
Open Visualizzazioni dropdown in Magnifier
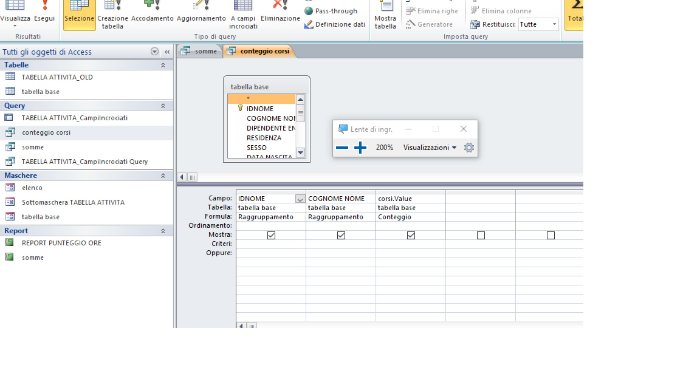pyautogui.click(x=429, y=147)
